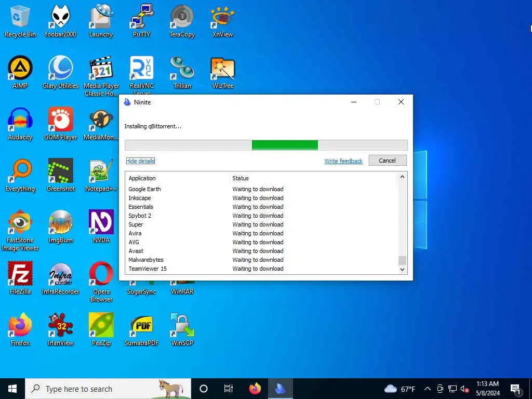Image resolution: width=532 pixels, height=399 pixels.
Task: Click the Notepad++ desktop icon
Action: pyautogui.click(x=101, y=176)
